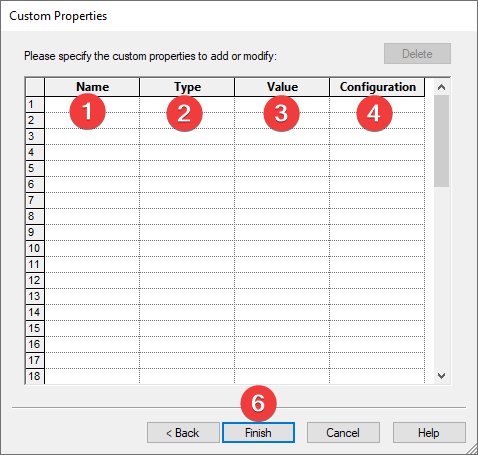Select row header 18
Viewport: 478px width, 455px height.
coord(35,376)
